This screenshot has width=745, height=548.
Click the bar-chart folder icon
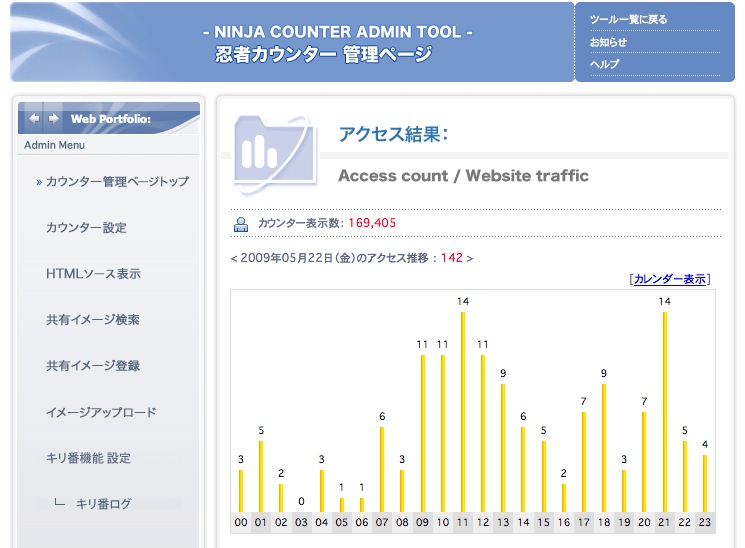[274, 154]
